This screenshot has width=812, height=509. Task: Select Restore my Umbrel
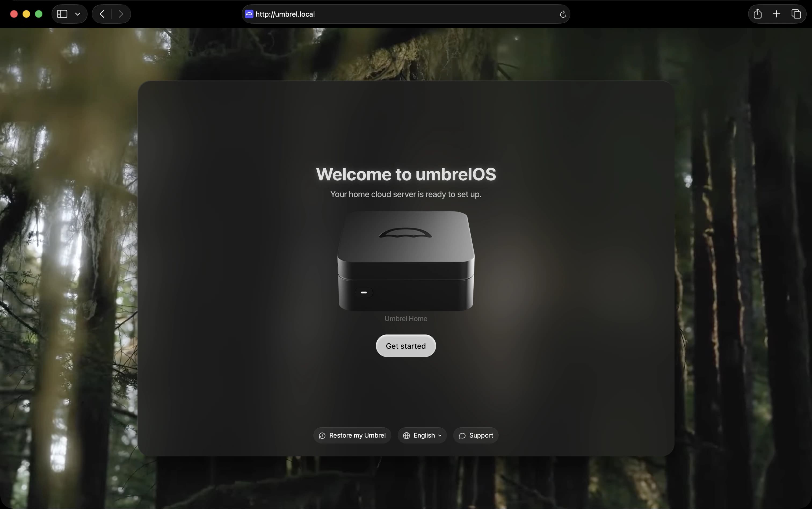(x=351, y=435)
